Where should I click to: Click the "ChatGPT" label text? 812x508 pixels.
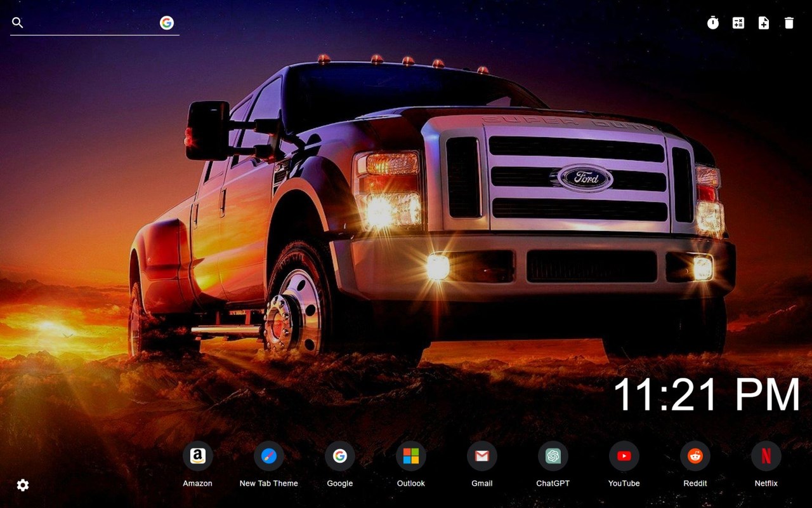pos(553,483)
